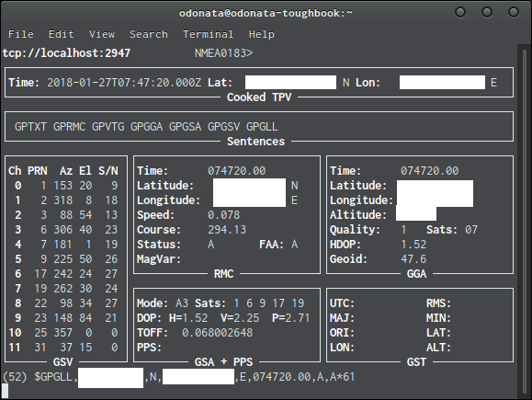Click the GPGGA sentence name
This screenshot has width=532, height=400.
147,127
